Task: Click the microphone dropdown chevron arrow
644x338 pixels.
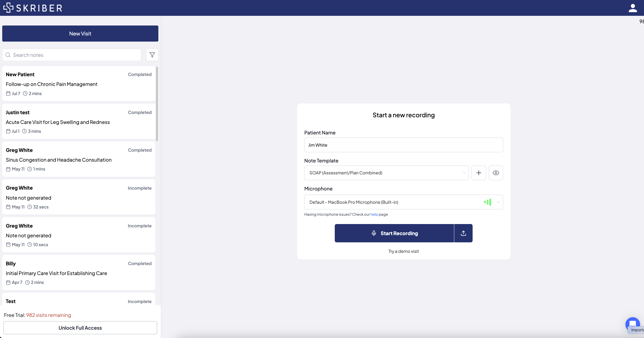Action: (x=498, y=202)
